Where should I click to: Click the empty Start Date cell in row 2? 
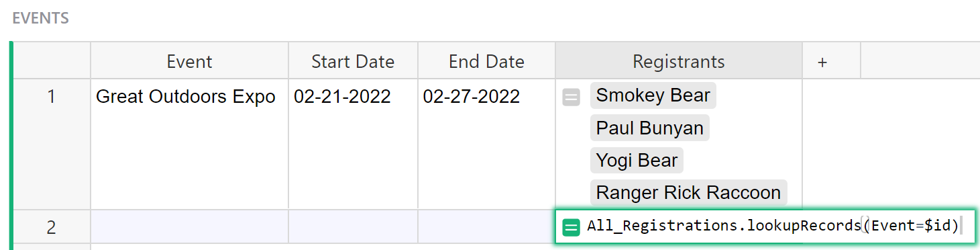(353, 227)
